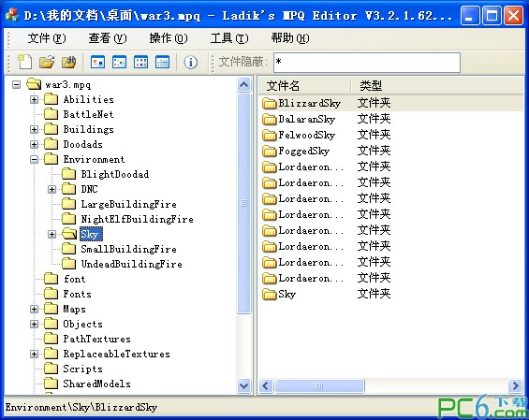Click the MPQ Editor title bar app icon
The width and height of the screenshot is (529, 420).
(x=12, y=15)
